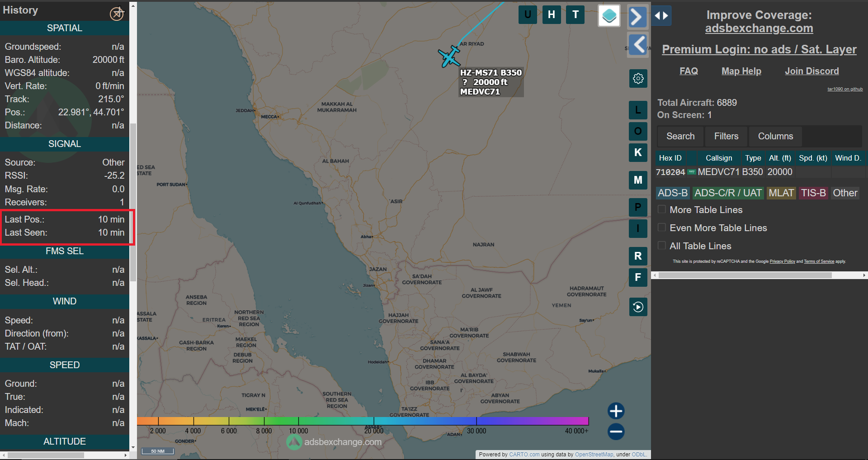Open the Search tab
Viewport: 868px width, 460px height.
click(x=680, y=136)
